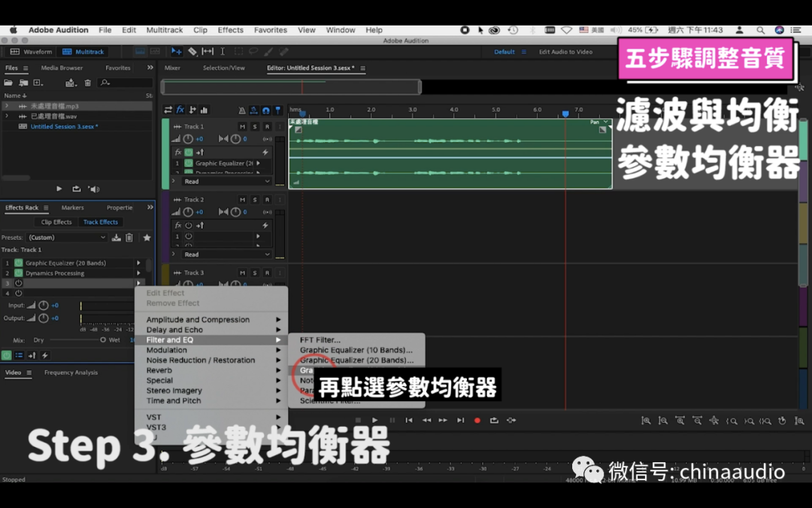Toggle power for effect slot 4
The width and height of the screenshot is (812, 508).
(19, 293)
